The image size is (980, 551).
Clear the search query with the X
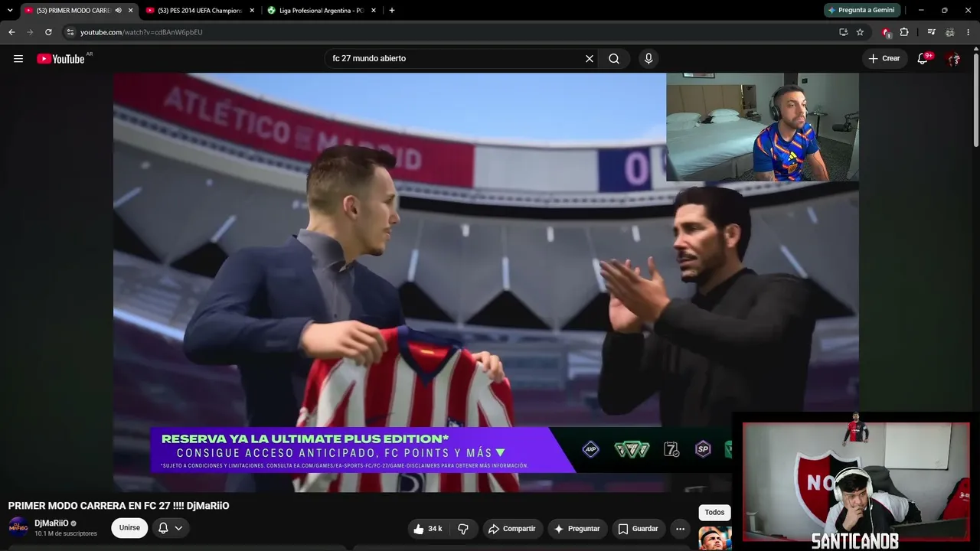pyautogui.click(x=590, y=59)
